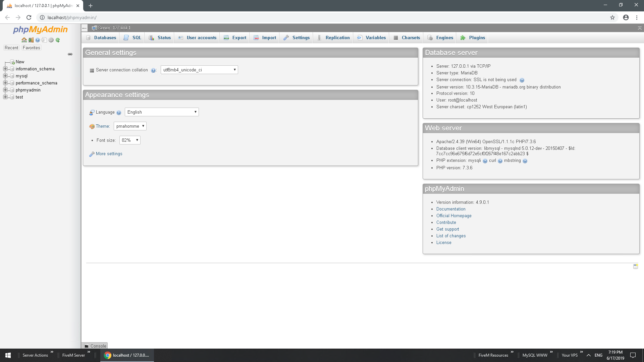Screen dimensions: 644x362
Task: Open the Documentation link
Action: point(451,209)
